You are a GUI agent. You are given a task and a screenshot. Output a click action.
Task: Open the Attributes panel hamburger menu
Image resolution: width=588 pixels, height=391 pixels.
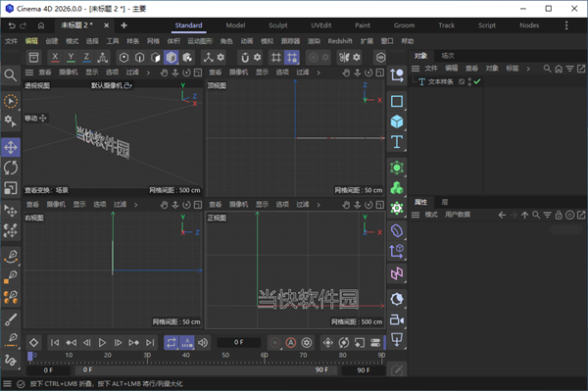click(416, 215)
